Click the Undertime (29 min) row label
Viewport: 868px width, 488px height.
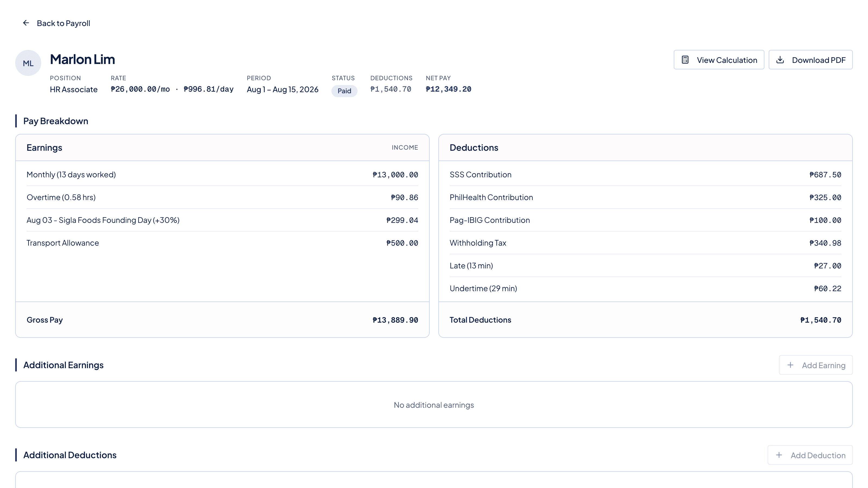[483, 288]
